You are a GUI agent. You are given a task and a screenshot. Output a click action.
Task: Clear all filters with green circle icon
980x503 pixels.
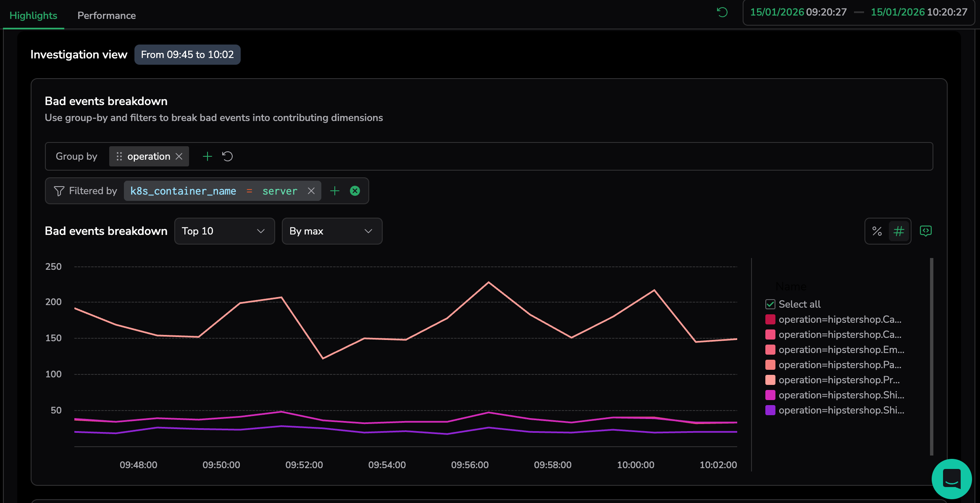pos(355,191)
